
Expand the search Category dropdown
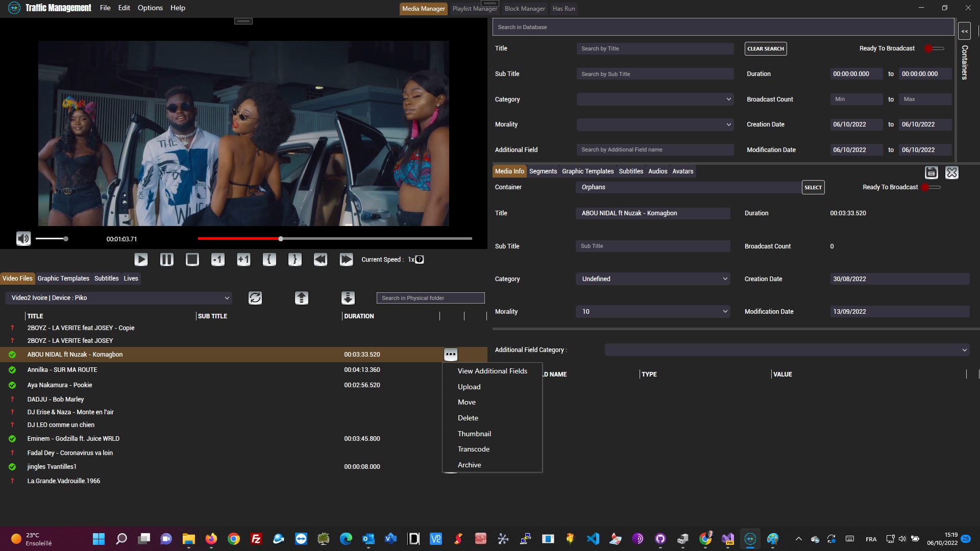(655, 99)
